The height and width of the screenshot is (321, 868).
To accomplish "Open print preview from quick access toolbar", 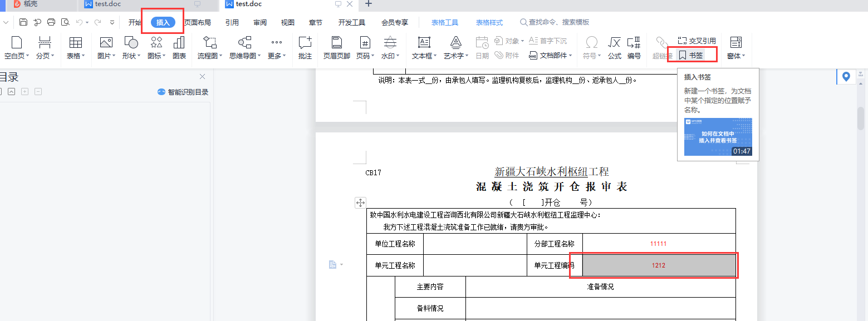I will [x=65, y=22].
